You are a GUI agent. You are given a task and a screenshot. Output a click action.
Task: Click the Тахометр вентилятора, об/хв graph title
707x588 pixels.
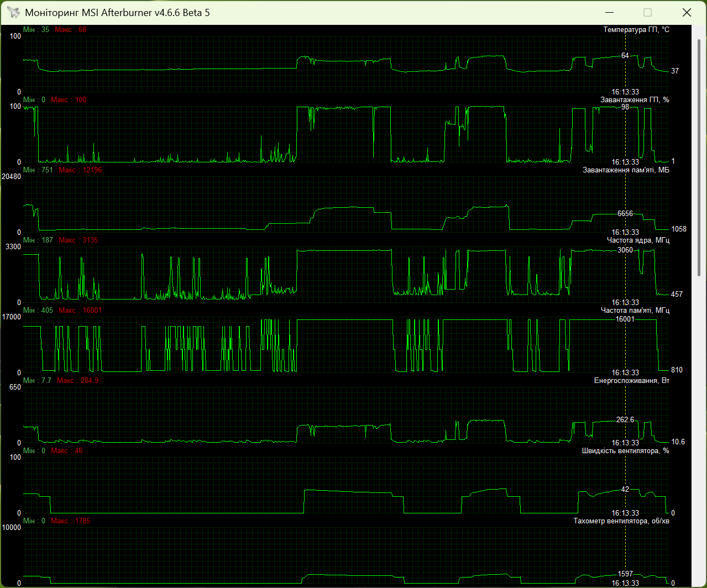point(621,521)
